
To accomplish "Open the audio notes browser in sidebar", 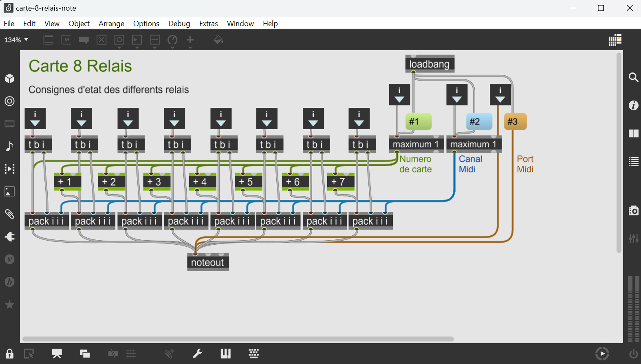I will pyautogui.click(x=10, y=146).
